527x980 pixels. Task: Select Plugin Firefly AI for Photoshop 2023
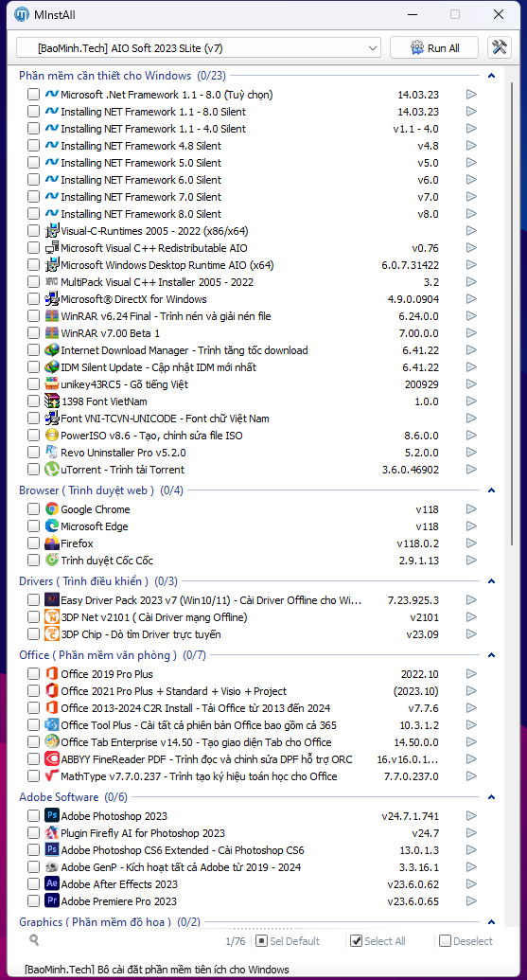[143, 833]
